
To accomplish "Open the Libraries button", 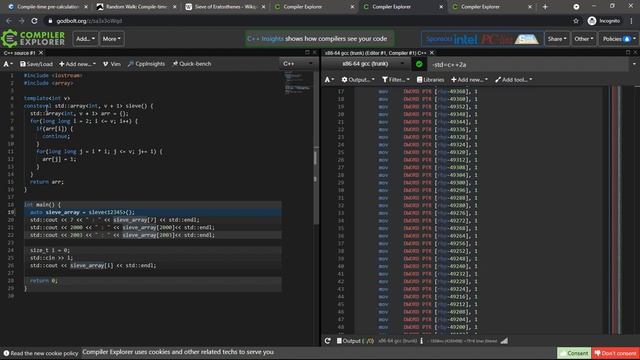I will click(430, 80).
